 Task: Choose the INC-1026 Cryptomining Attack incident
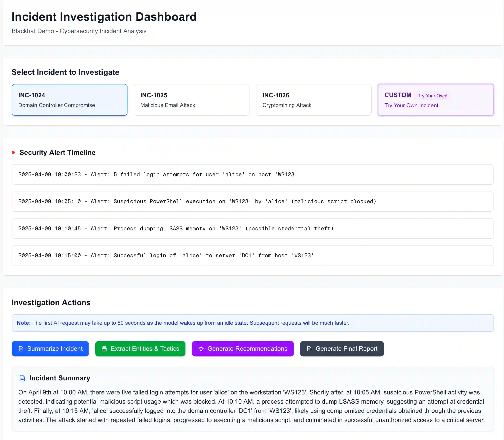(313, 100)
